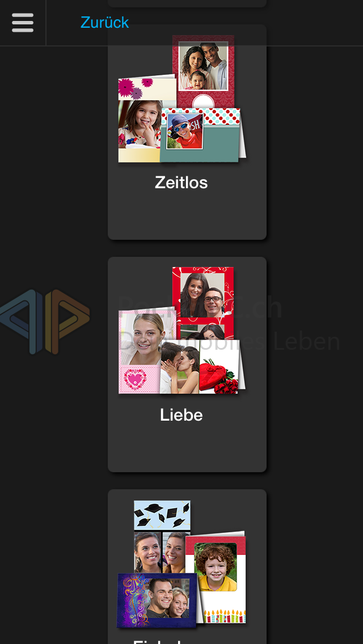Go back with the Zurück link

click(104, 22)
